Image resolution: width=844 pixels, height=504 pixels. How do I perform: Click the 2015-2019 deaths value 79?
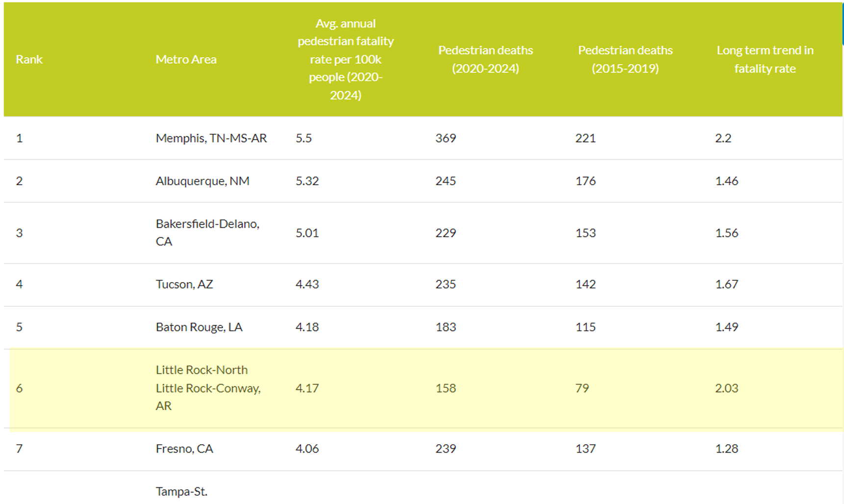pos(582,388)
